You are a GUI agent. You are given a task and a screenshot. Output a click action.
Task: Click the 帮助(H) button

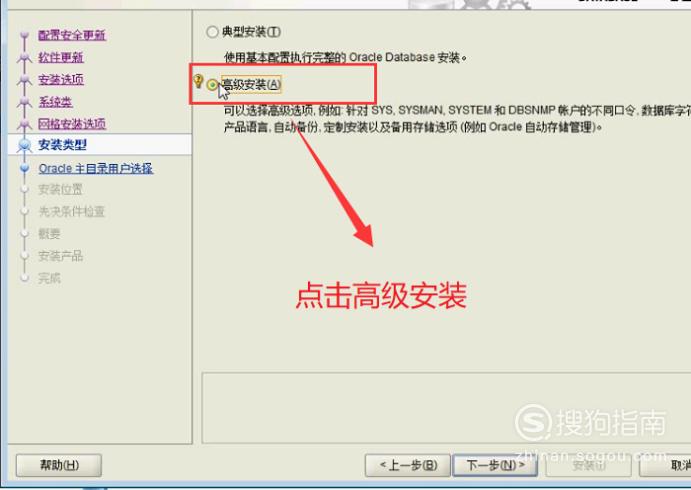59,465
